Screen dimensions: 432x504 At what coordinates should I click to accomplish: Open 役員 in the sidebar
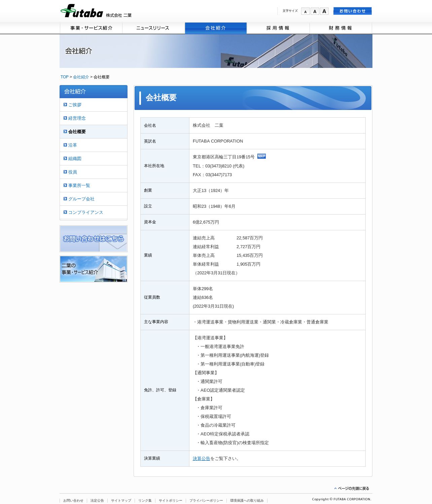click(x=72, y=172)
